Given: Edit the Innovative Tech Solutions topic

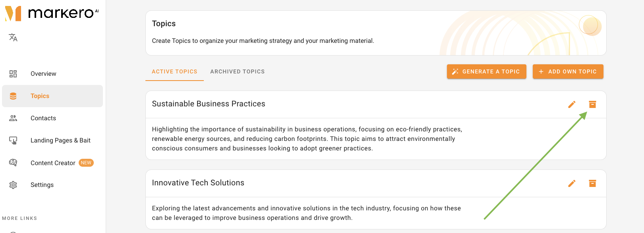Looking at the screenshot, I should (x=572, y=183).
